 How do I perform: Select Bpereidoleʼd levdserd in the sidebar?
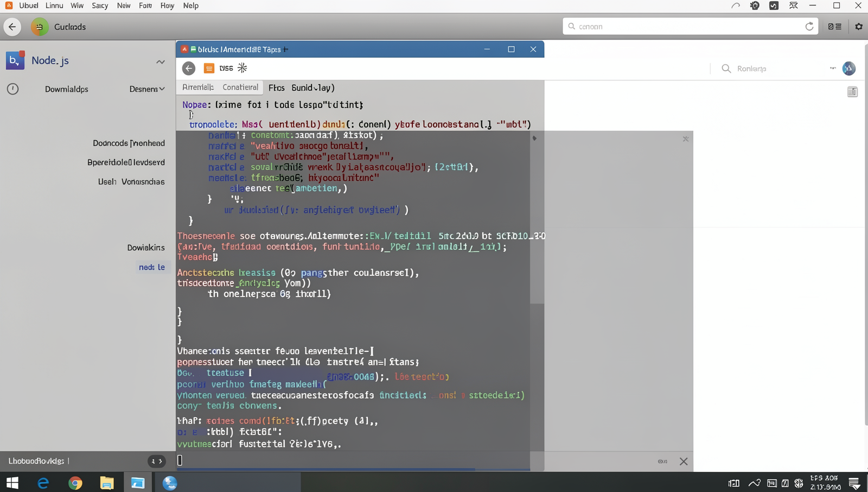126,162
